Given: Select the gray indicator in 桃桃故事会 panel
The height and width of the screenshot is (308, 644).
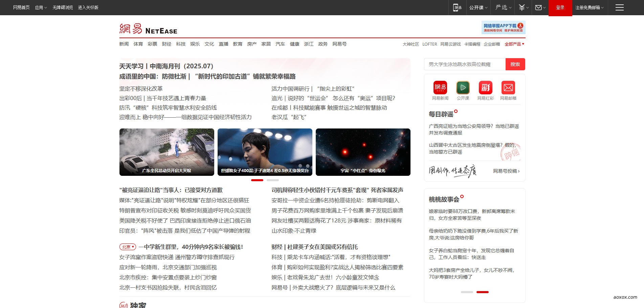Looking at the screenshot, I should coord(467,292).
